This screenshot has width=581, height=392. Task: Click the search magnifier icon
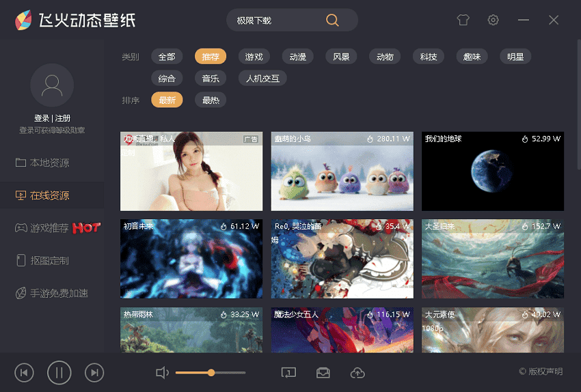(x=332, y=20)
